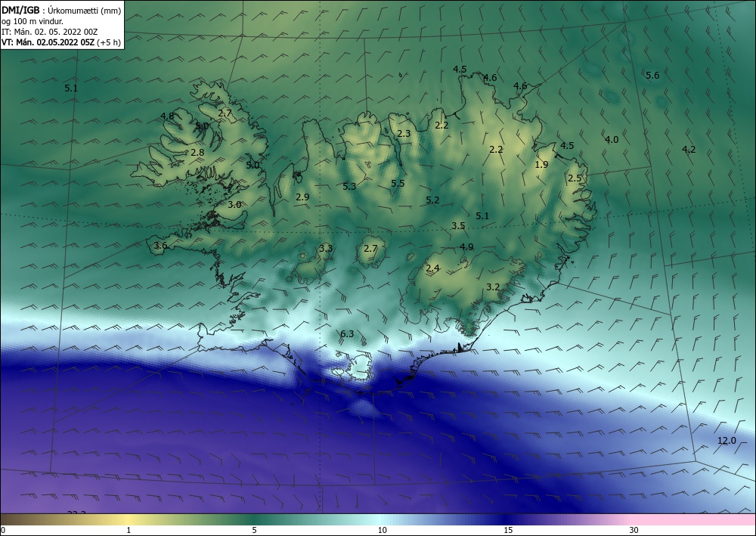Screen dimensions: 756x536
Task: Click the 4.9 map value
Action: click(x=466, y=246)
